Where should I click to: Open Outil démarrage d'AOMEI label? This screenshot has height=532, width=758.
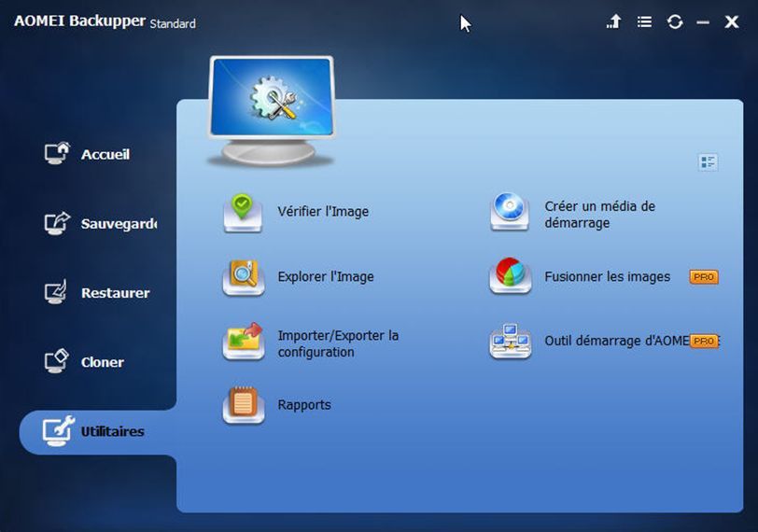click(616, 341)
